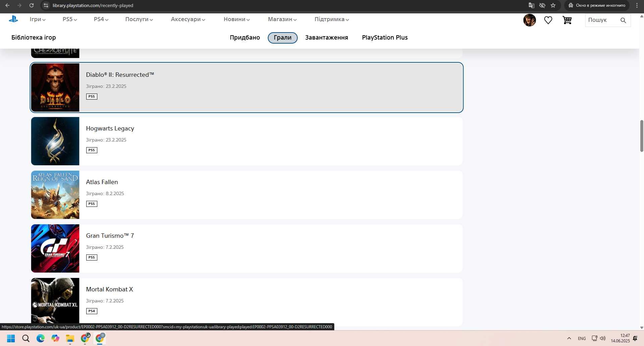Viewport: 644px width, 346px height.
Task: Bookmark this page with star icon
Action: (x=553, y=5)
